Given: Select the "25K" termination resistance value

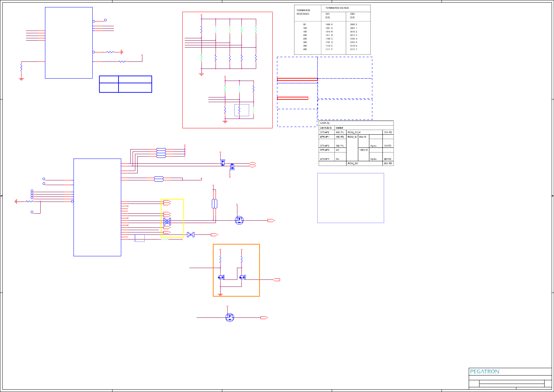Looking at the screenshot, I should click(x=305, y=39).
